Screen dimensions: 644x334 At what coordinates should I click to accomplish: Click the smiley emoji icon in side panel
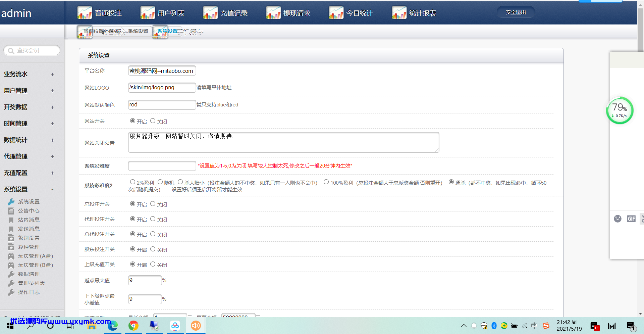click(618, 219)
